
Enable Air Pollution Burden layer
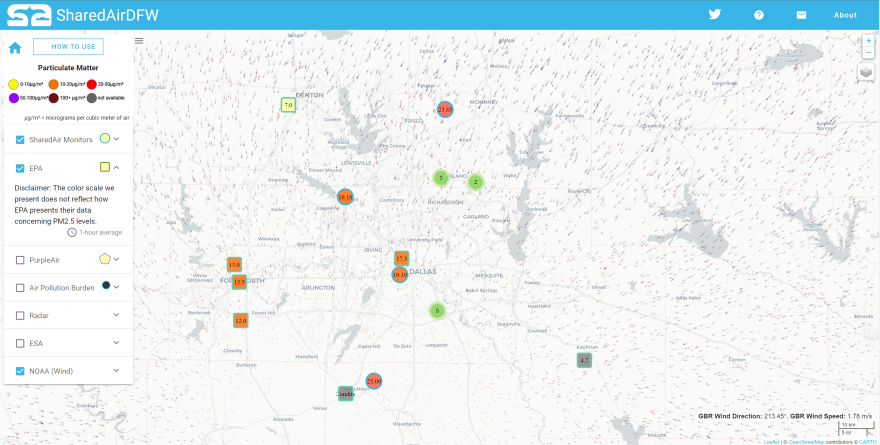pos(20,288)
